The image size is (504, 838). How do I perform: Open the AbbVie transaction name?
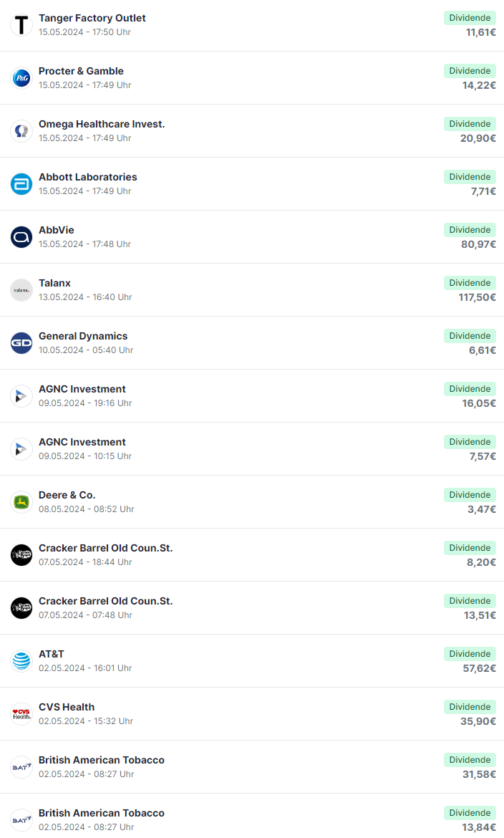pos(56,231)
